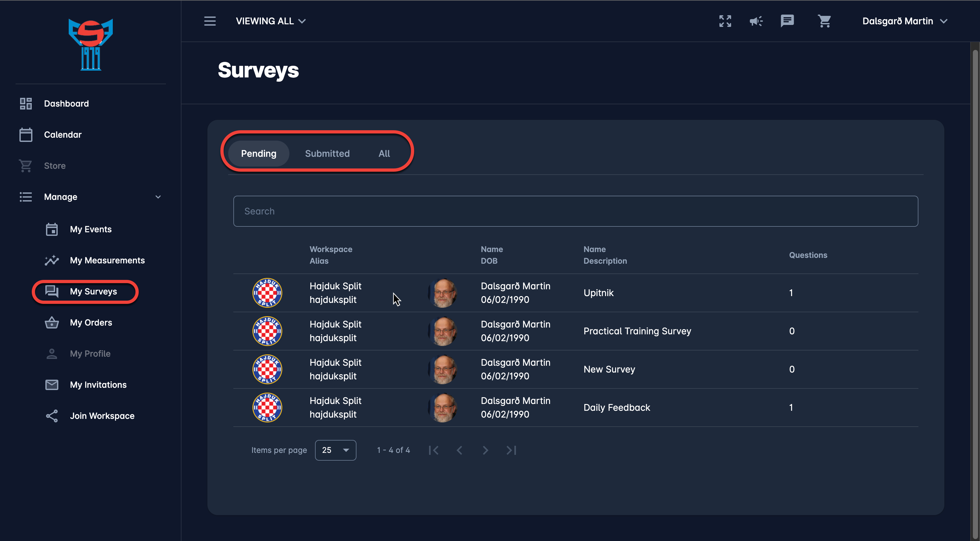980x541 pixels.
Task: Go to My Invitations
Action: click(98, 385)
